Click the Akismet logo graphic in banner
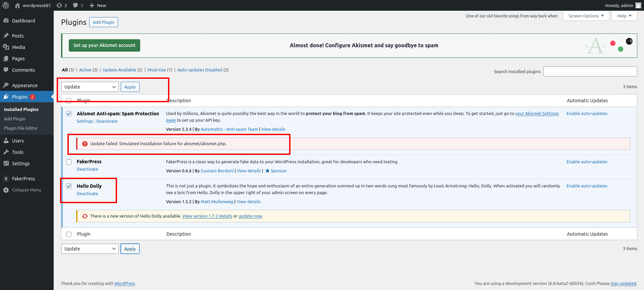 595,46
